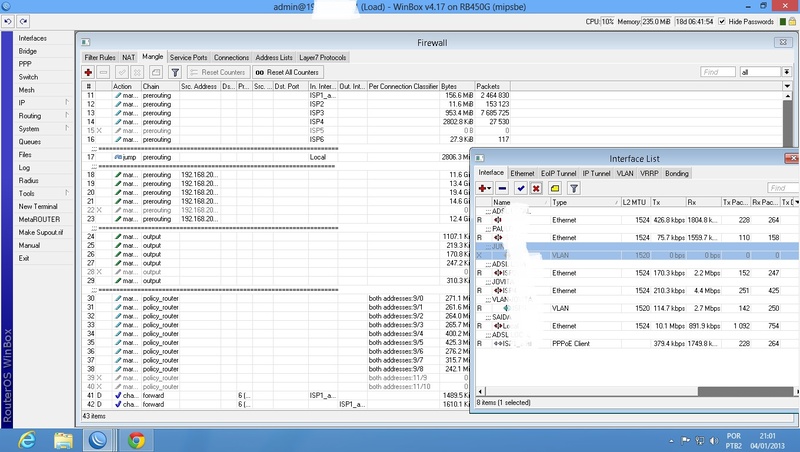
Task: Click the Find field in Firewall window
Action: coord(718,72)
